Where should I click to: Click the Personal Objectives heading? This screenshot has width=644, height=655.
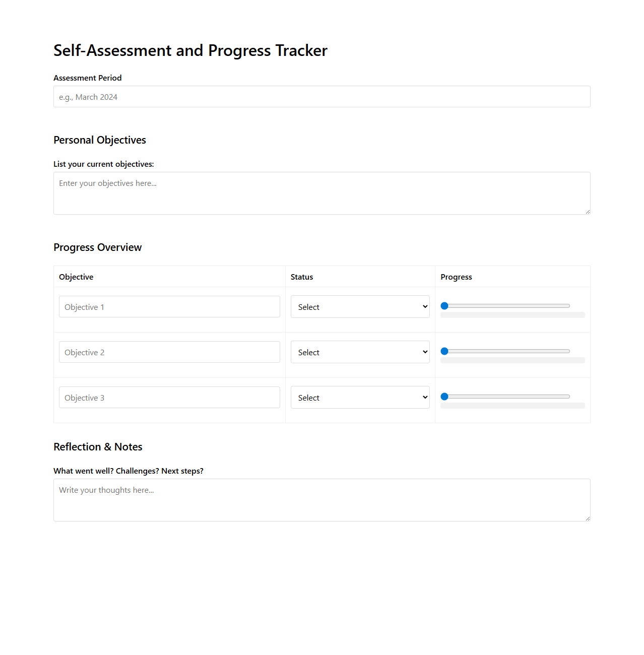coord(99,140)
